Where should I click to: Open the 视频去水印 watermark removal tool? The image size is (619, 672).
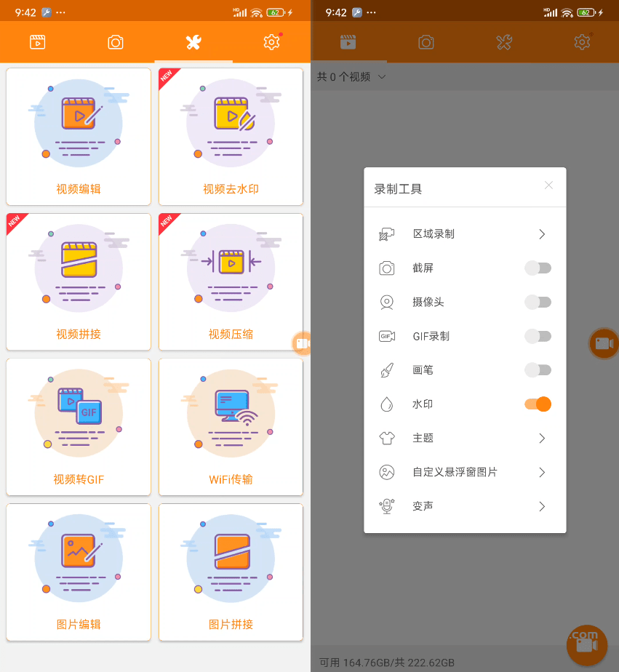[231, 137]
